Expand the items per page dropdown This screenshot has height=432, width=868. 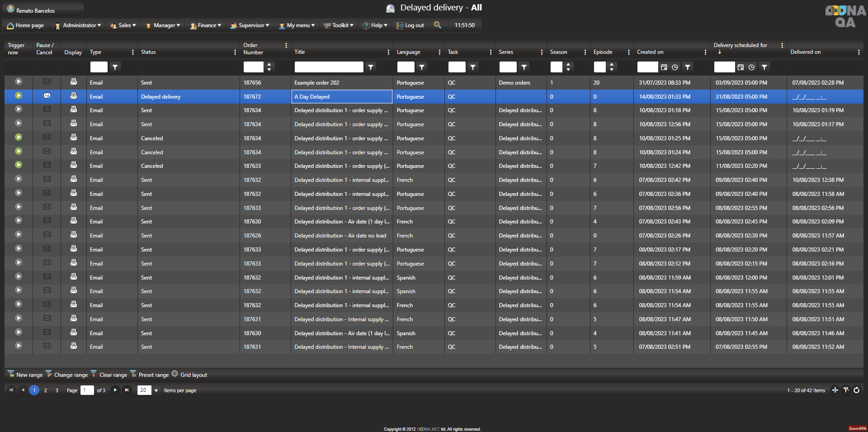(156, 390)
